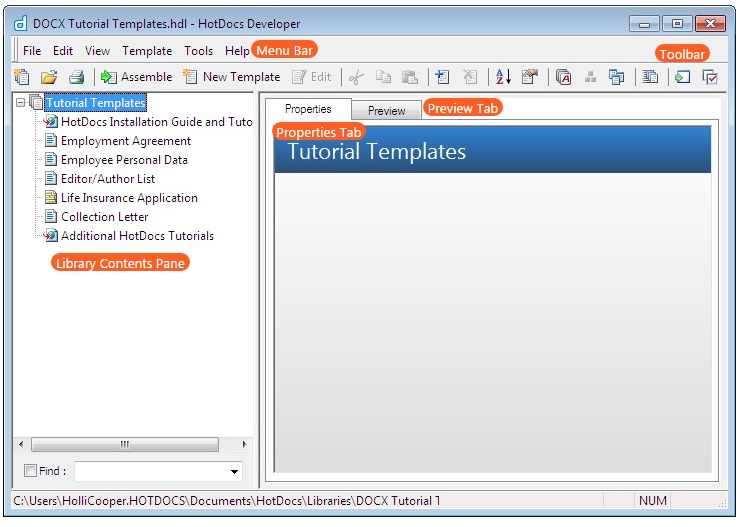Click the Life Insurance Application form icon
741x527 pixels.
(x=51, y=197)
